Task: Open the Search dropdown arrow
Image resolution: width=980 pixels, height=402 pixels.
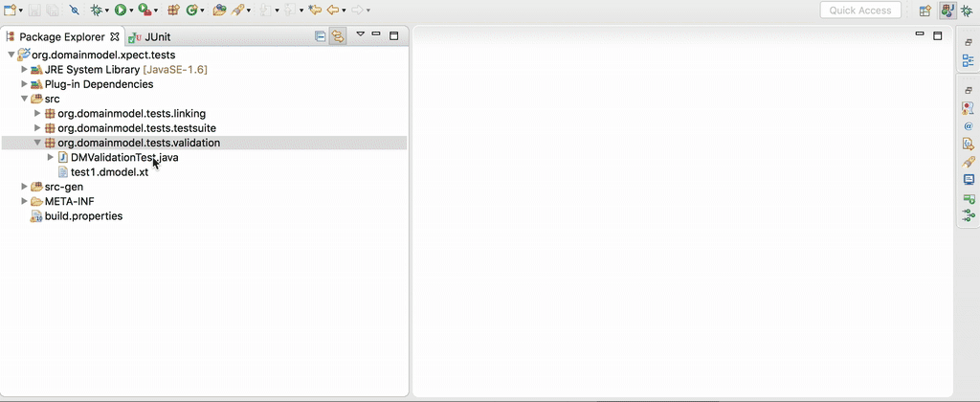Action: [249, 11]
